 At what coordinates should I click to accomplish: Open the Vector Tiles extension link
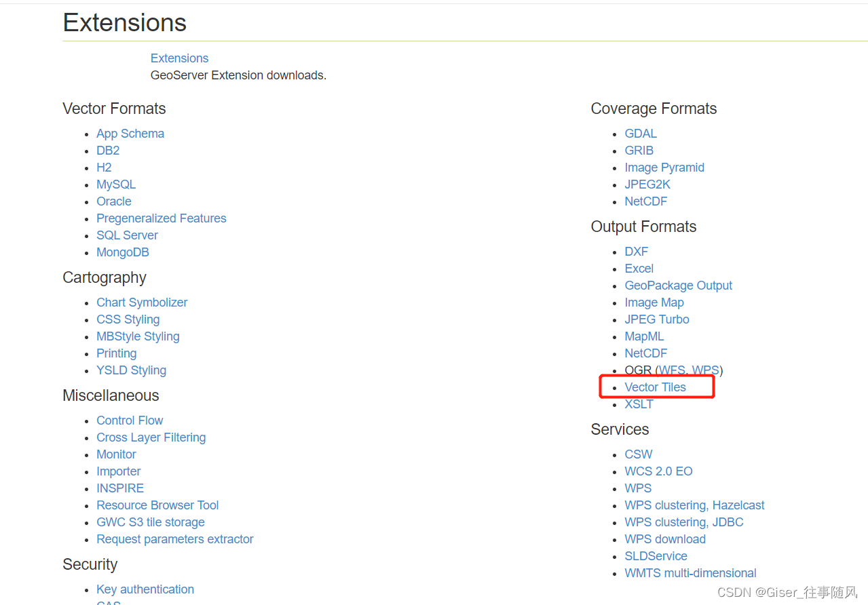[x=655, y=387]
